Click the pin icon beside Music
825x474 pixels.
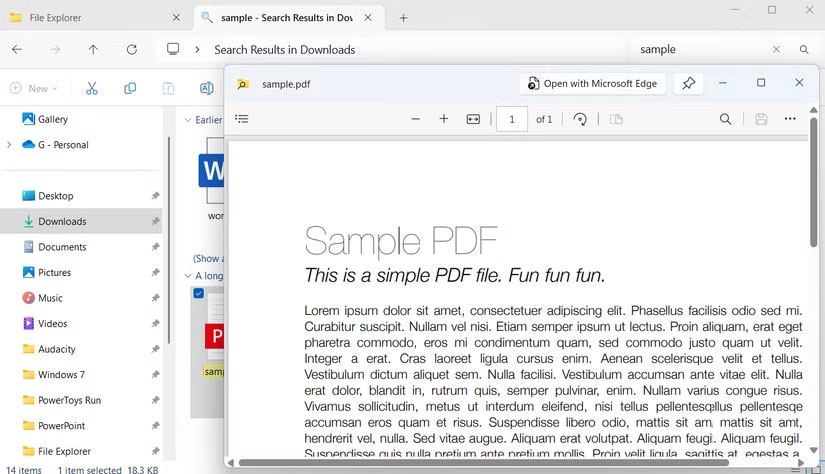155,298
